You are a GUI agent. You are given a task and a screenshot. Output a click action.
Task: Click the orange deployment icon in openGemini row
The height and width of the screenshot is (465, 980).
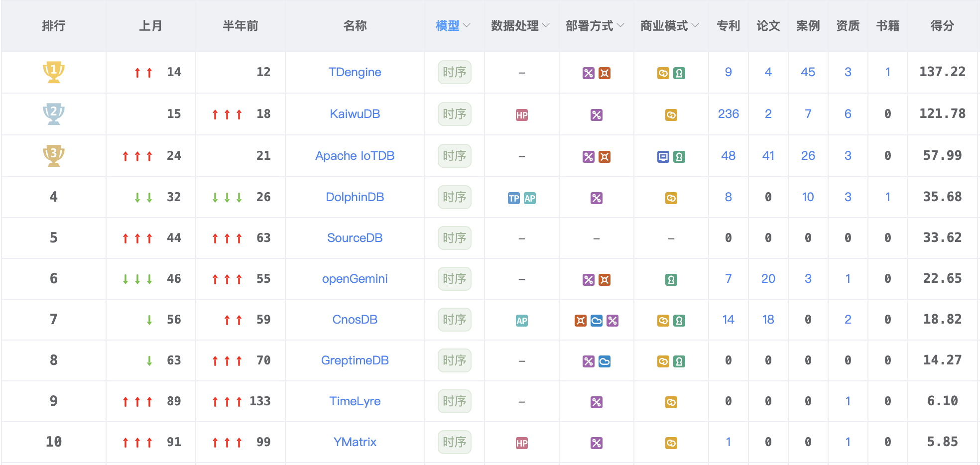coord(605,280)
